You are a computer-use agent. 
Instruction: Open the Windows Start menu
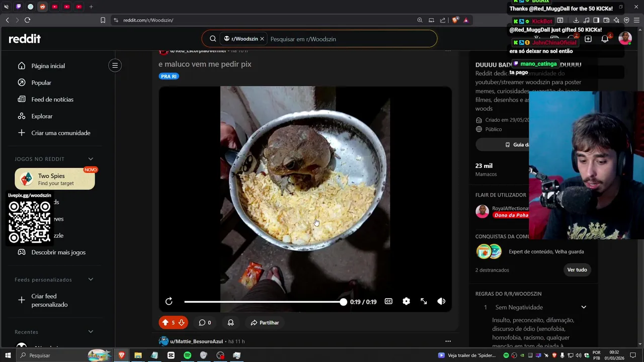coord(8,355)
